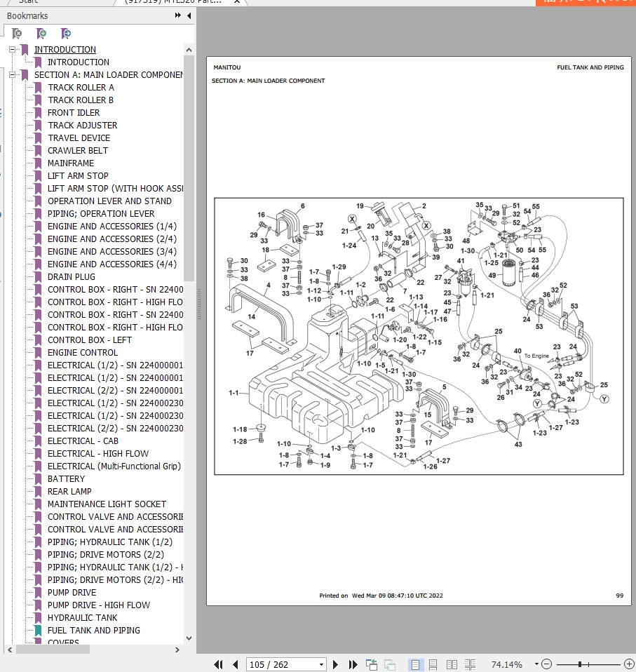Jump to the last page
Image resolution: width=636 pixels, height=672 pixels.
pos(353,664)
